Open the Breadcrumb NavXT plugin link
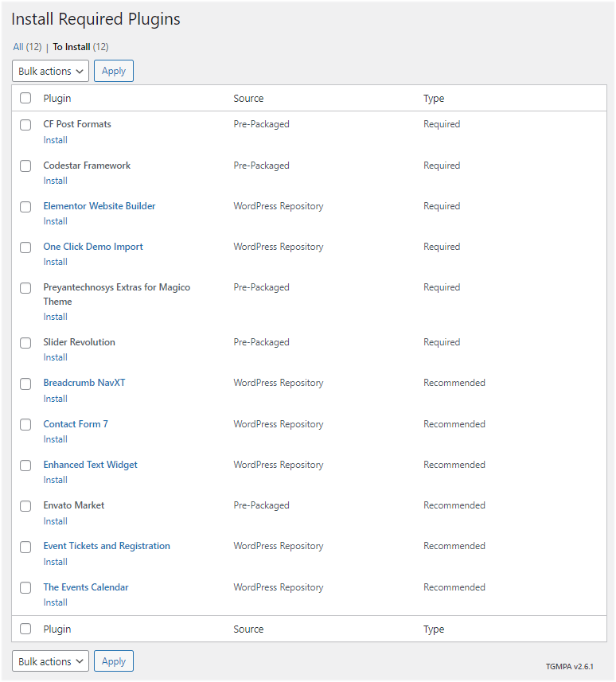Image resolution: width=616 pixels, height=682 pixels. coord(84,383)
